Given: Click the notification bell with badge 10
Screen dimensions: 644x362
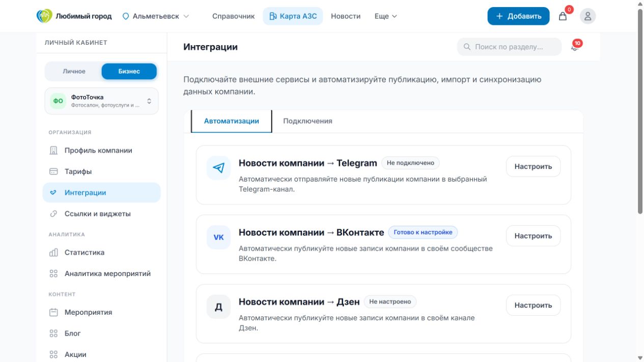Looking at the screenshot, I should click(x=575, y=47).
